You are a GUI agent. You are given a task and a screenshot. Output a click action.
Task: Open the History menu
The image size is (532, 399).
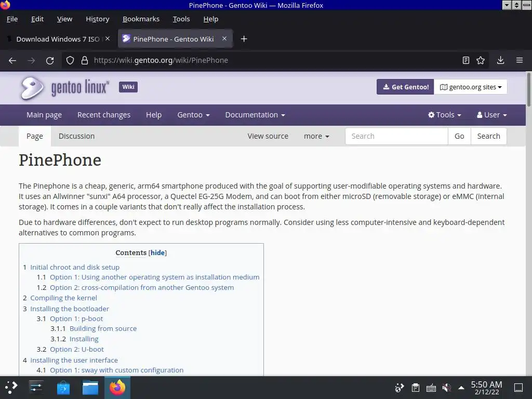(97, 19)
